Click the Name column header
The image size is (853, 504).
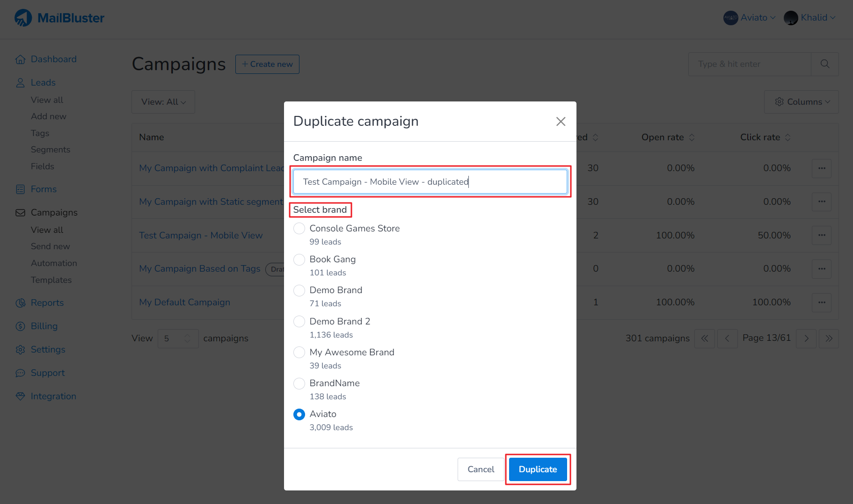point(152,137)
